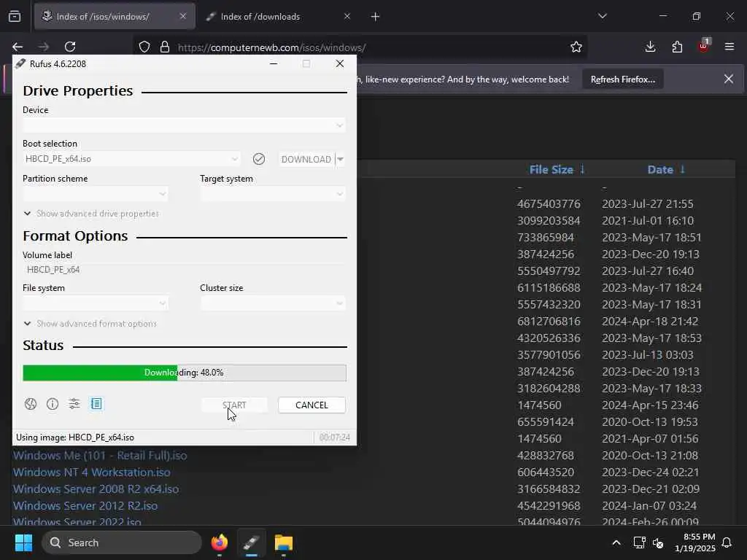
Task: Click the Firefox address bar URL
Action: [x=271, y=47]
